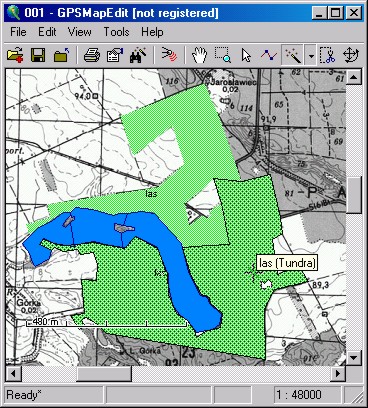
Task: Click the vertical scrollbar up arrow
Action: 354,77
